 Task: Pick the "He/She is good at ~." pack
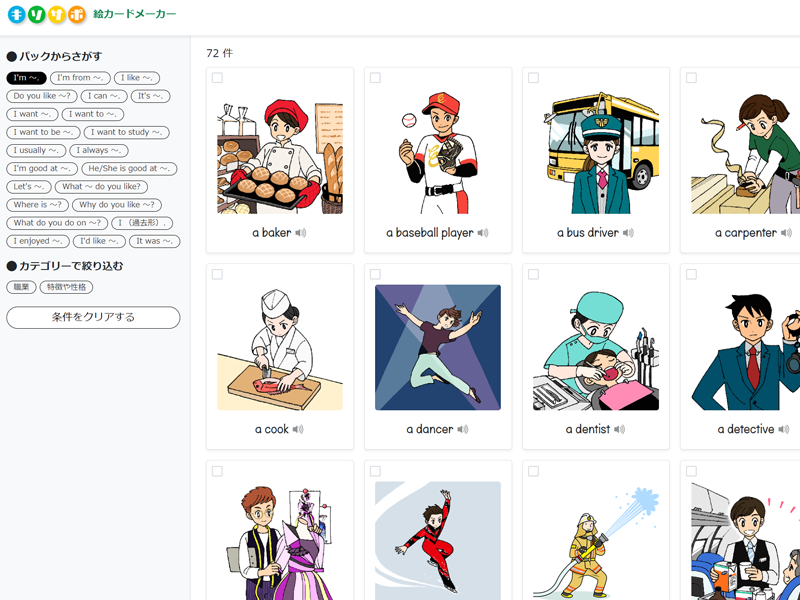[x=129, y=169]
